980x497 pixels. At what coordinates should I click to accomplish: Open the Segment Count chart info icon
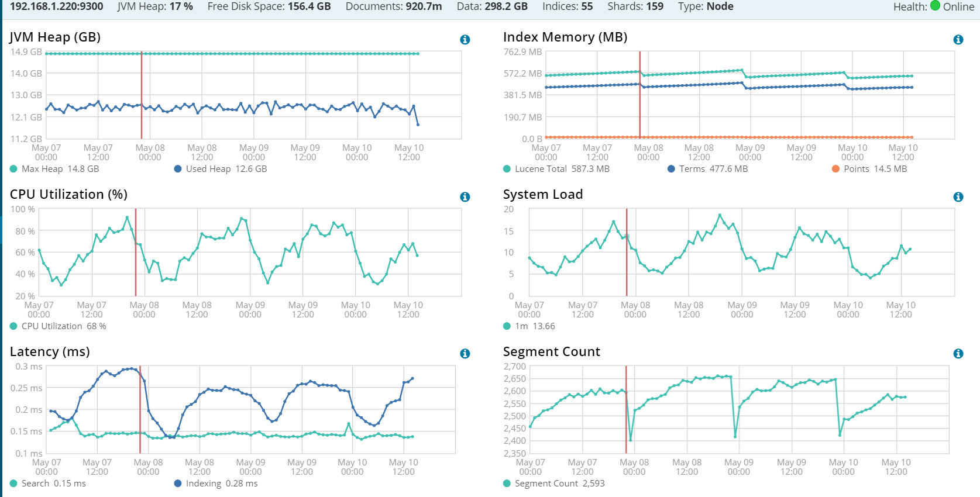(x=958, y=354)
